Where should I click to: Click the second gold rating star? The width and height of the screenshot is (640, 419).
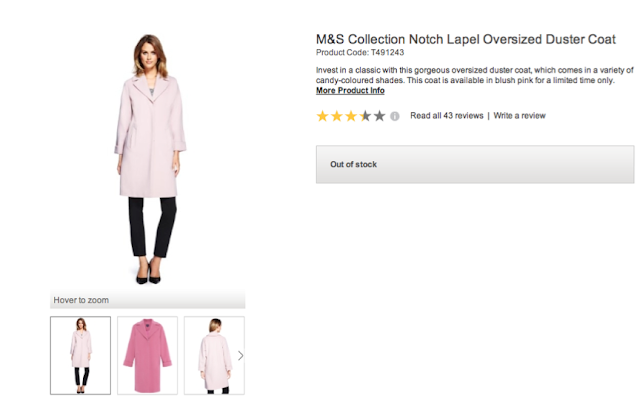point(337,116)
